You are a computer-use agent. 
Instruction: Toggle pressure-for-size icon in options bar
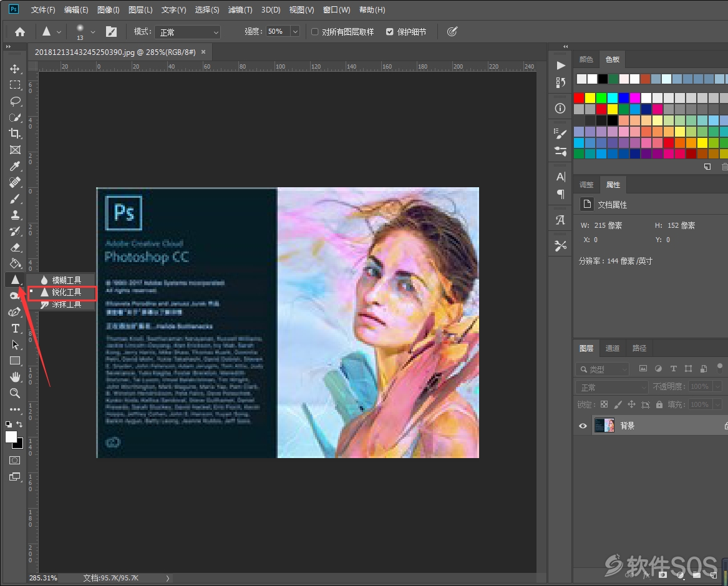(452, 32)
